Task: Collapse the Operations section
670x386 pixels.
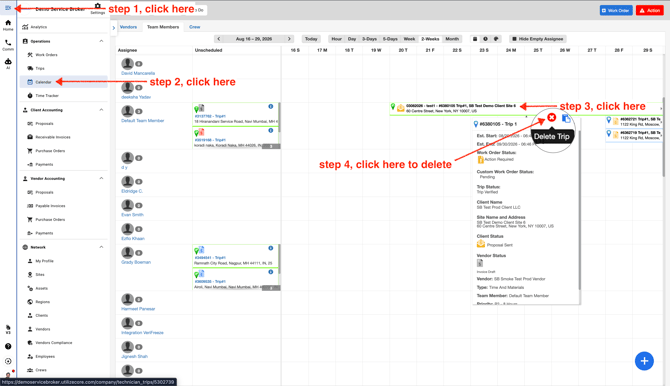Action: (101, 41)
